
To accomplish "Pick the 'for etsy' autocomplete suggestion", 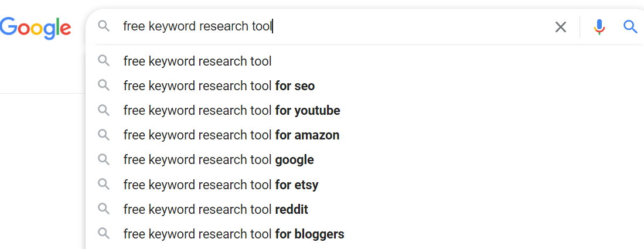I will pos(220,185).
